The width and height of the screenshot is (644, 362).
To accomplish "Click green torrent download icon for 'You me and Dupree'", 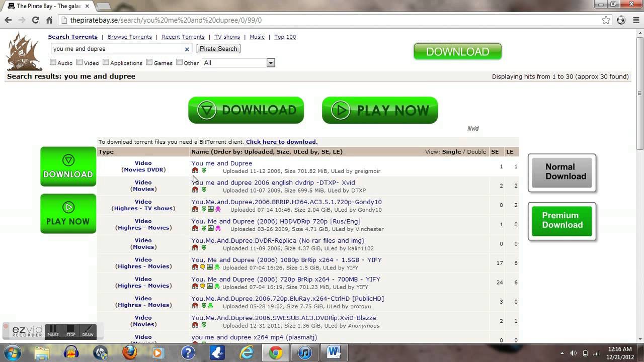I will [x=204, y=171].
